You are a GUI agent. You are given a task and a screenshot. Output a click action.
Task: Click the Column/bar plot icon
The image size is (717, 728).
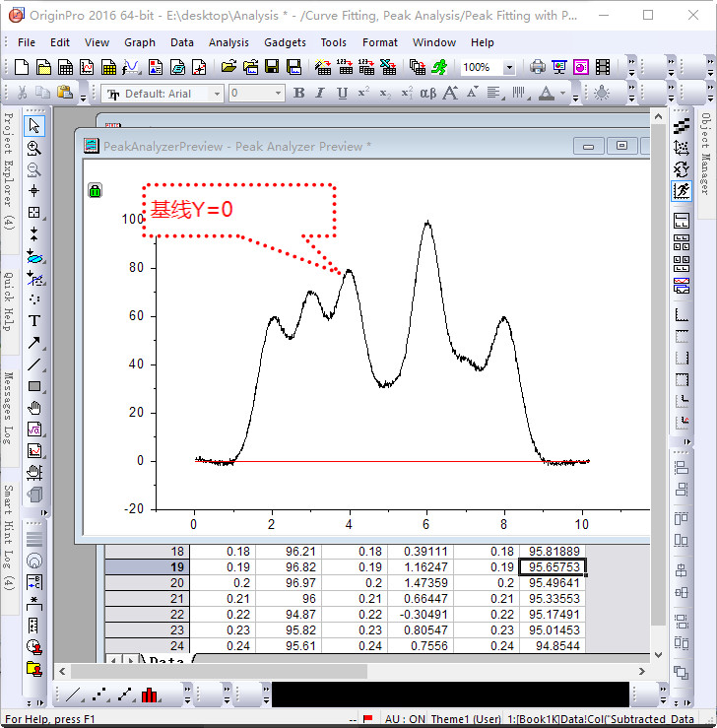click(150, 695)
